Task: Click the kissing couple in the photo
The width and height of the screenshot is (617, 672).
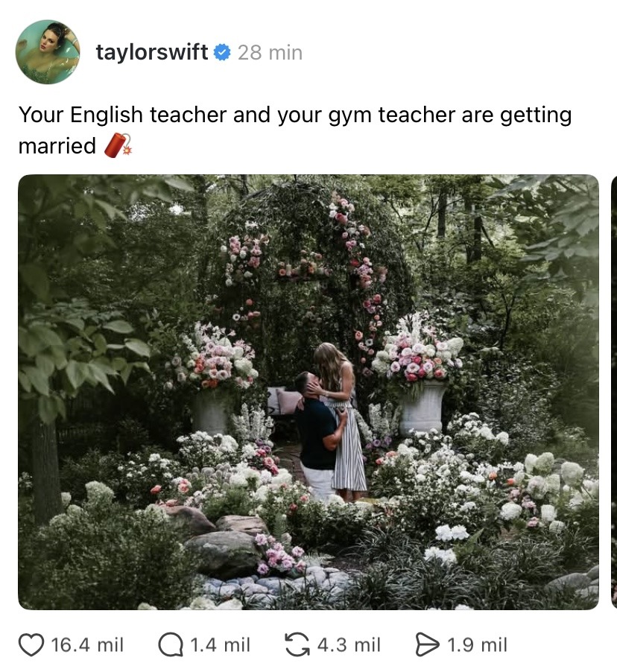Action: click(331, 423)
